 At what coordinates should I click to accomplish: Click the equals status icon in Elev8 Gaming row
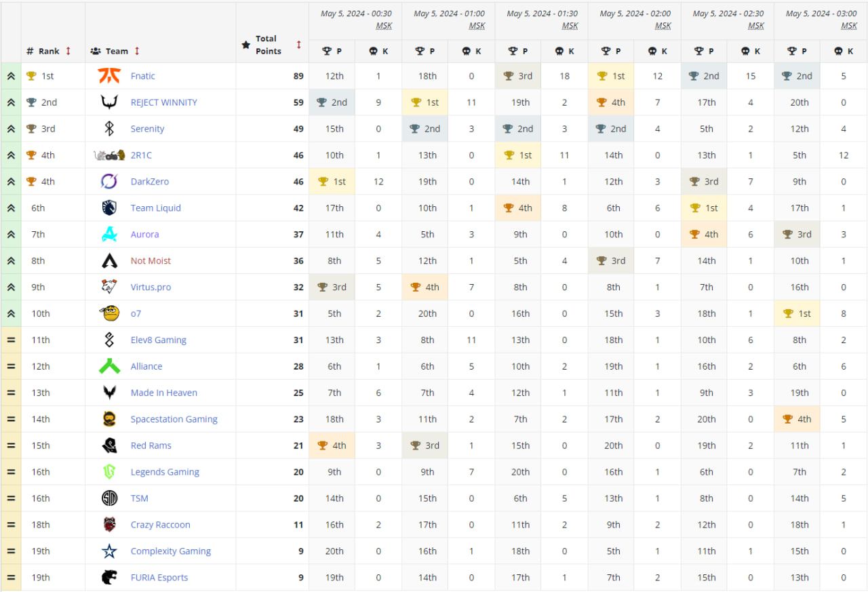11,340
